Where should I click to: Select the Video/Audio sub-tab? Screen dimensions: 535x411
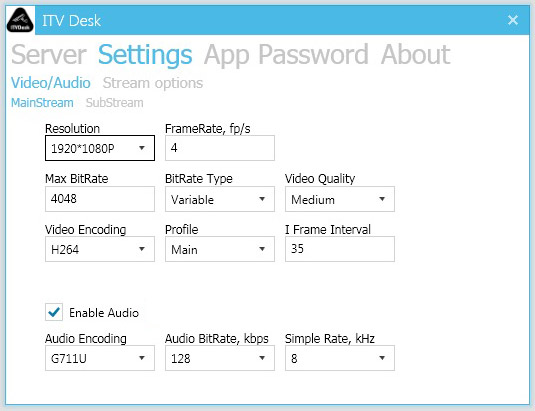[50, 83]
